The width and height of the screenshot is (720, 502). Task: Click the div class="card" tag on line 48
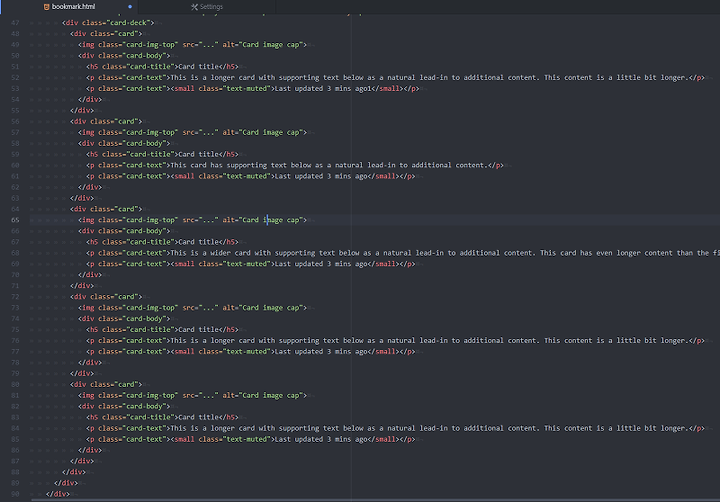(x=106, y=34)
